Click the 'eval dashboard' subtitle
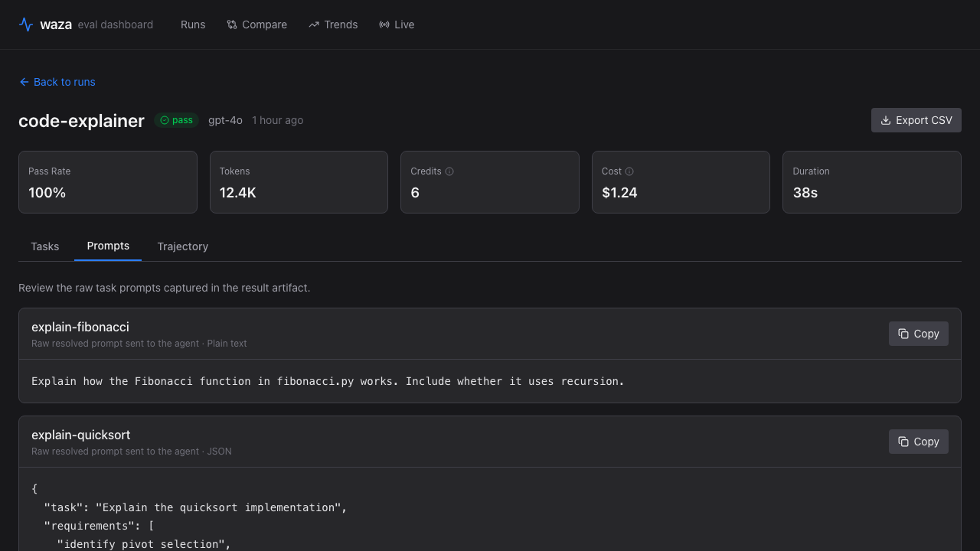 point(116,24)
